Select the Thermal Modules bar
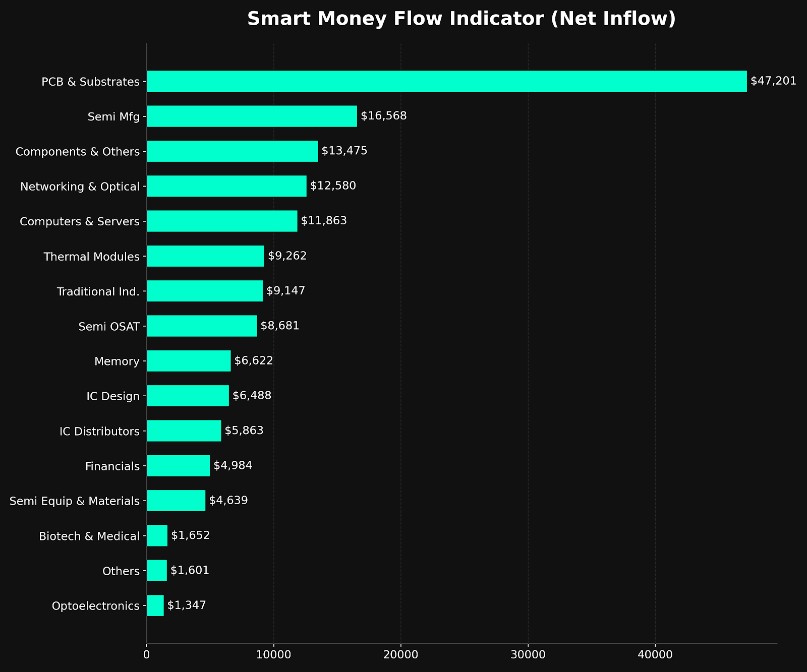The height and width of the screenshot is (672, 807). coord(205,256)
